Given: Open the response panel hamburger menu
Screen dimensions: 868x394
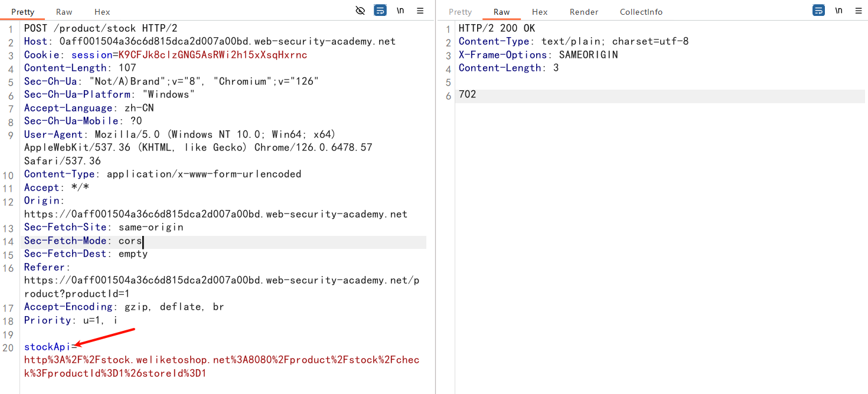Looking at the screenshot, I should click(x=858, y=11).
